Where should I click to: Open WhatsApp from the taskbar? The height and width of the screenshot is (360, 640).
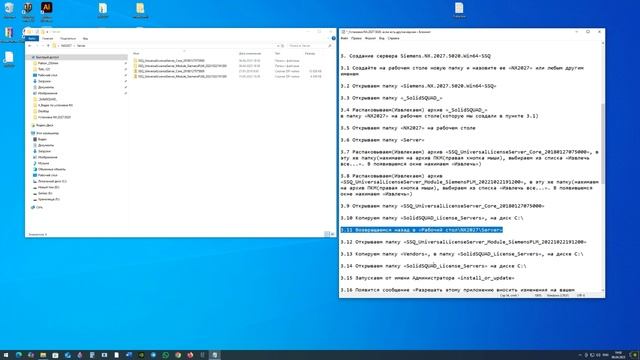tap(165, 355)
